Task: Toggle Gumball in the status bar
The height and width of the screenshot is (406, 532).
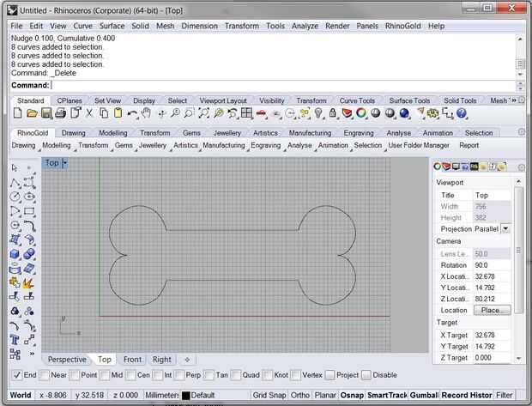Action: [424, 395]
